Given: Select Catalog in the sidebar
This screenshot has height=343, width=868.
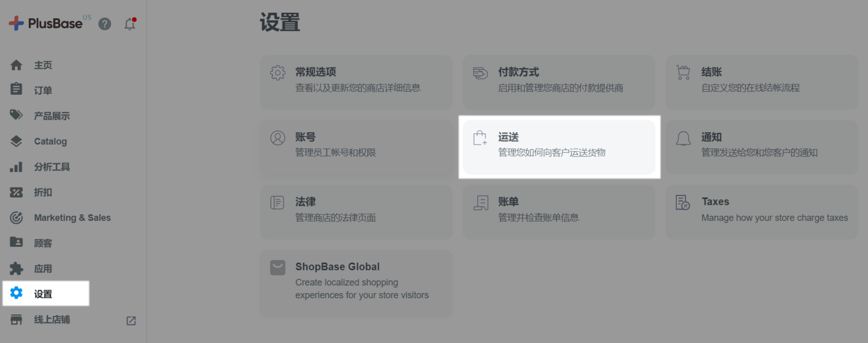Looking at the screenshot, I should click(x=50, y=141).
